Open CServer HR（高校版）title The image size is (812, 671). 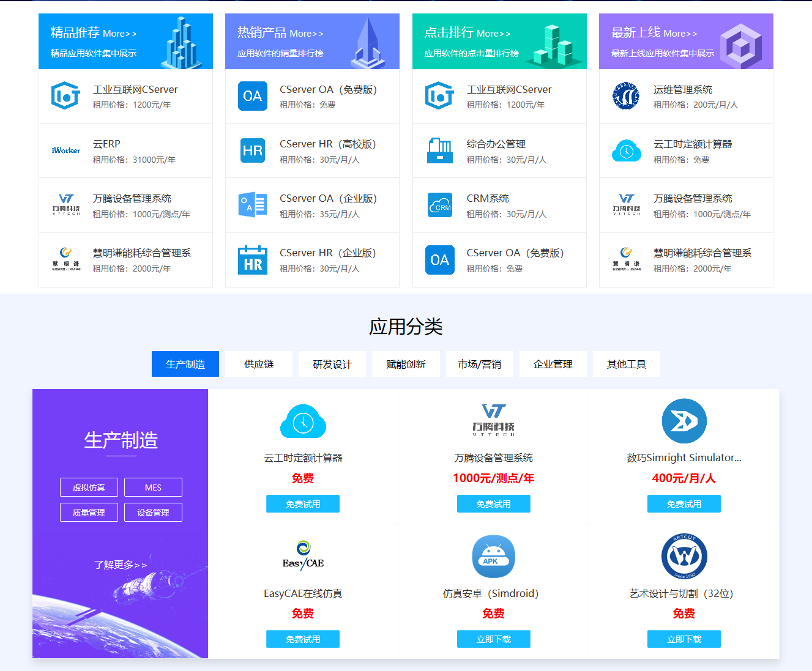(x=328, y=144)
